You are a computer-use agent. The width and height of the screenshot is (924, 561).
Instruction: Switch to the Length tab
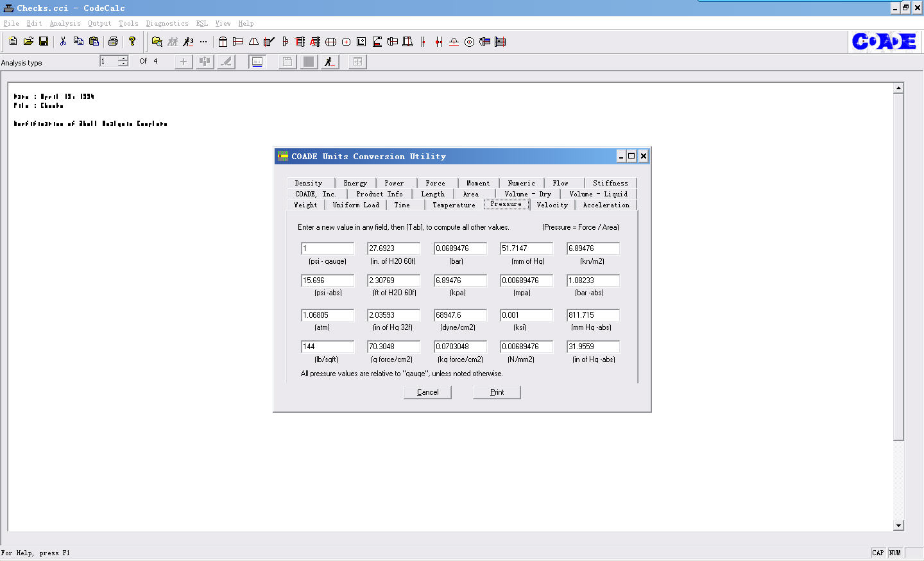point(433,194)
